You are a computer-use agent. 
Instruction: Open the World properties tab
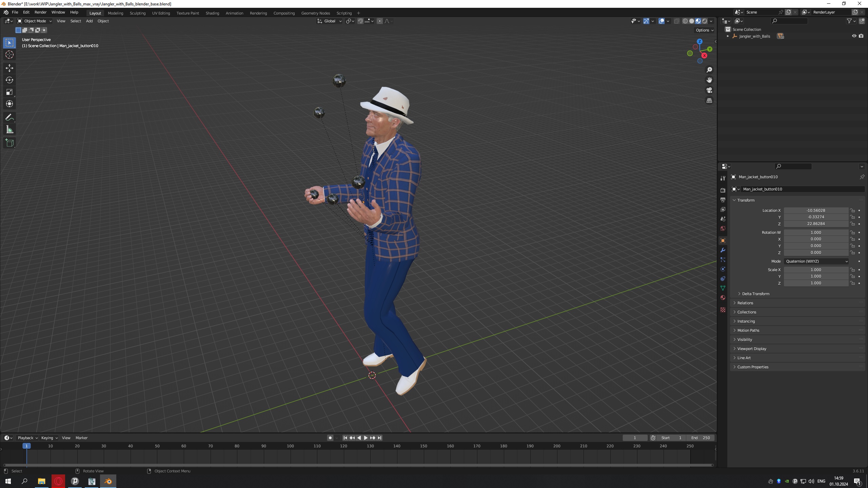(x=723, y=228)
